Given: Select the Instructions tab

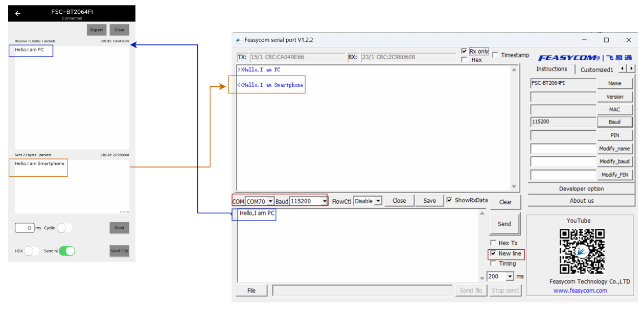Looking at the screenshot, I should tap(551, 69).
